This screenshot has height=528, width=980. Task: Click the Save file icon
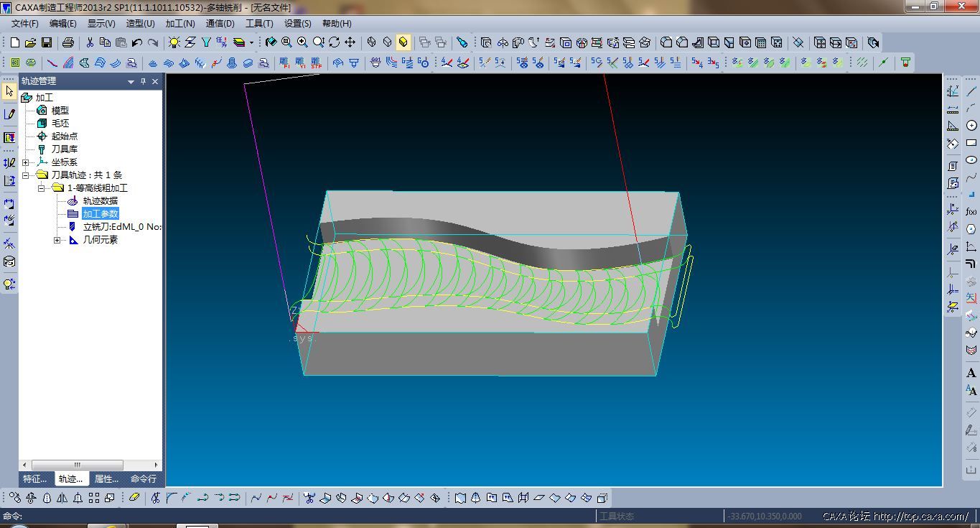point(47,42)
